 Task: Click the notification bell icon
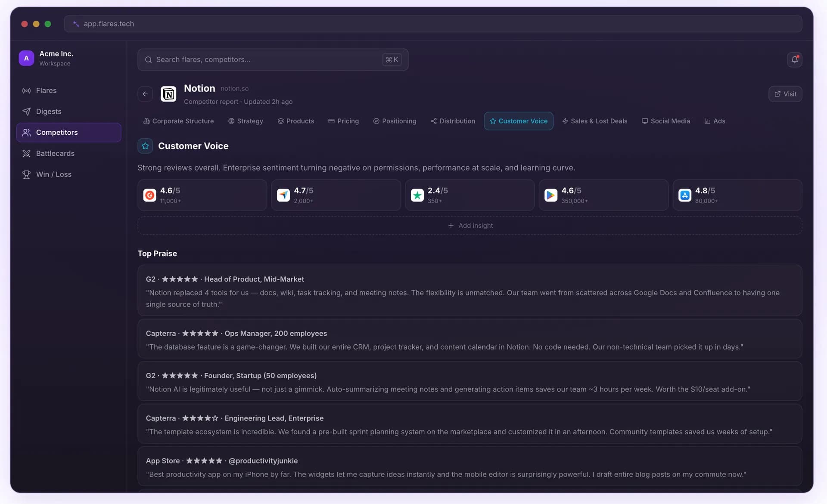pos(794,59)
